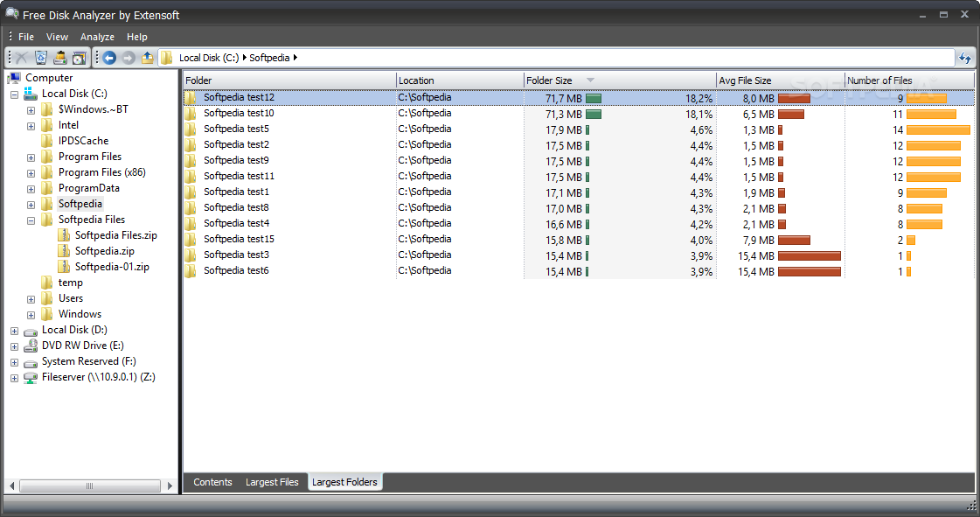Click the Fileserver network drive icon
980x517 pixels.
[x=31, y=377]
